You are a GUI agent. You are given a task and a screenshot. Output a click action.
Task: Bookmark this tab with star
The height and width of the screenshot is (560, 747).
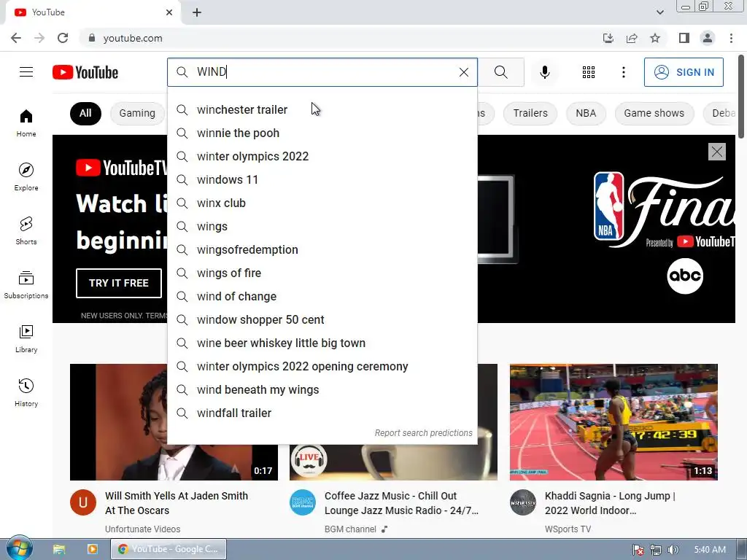(655, 38)
